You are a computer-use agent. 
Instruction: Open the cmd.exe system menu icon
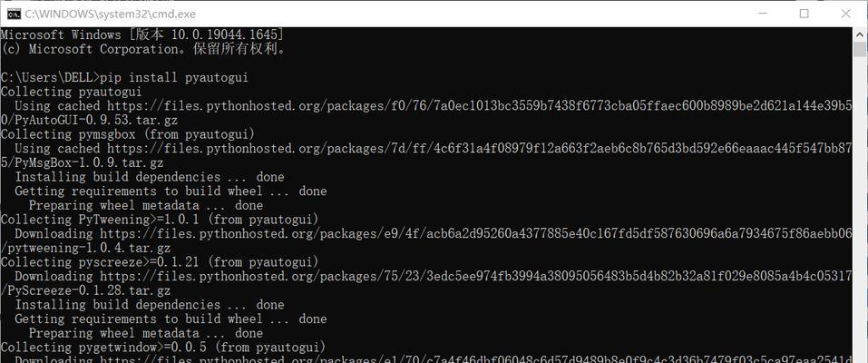click(13, 14)
